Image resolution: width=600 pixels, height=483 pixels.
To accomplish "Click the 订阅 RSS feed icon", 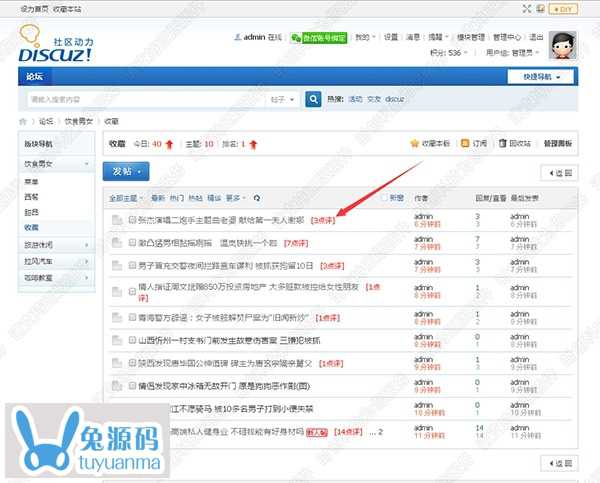I will pos(466,144).
